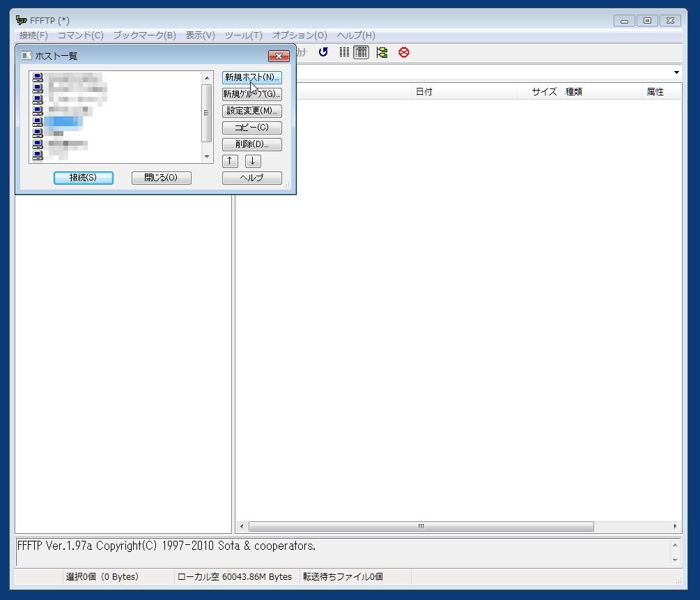
Task: Move selected host down with ↓ button
Action: click(x=253, y=161)
